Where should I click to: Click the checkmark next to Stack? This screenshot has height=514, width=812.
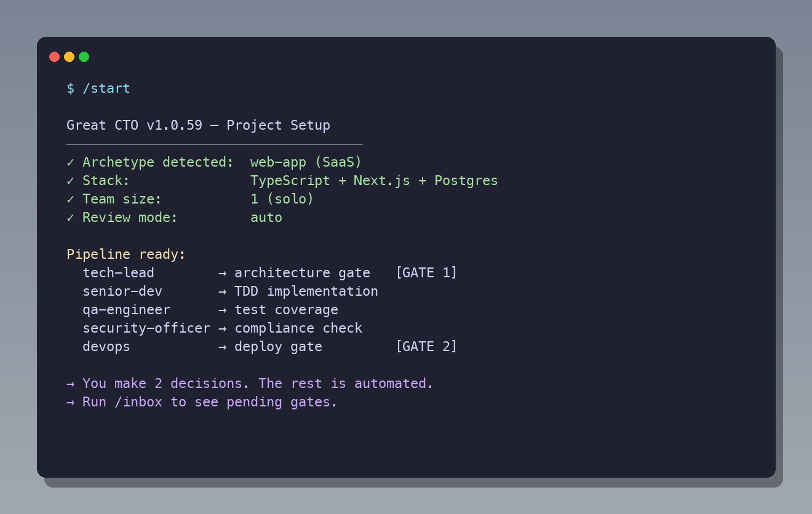click(x=70, y=181)
